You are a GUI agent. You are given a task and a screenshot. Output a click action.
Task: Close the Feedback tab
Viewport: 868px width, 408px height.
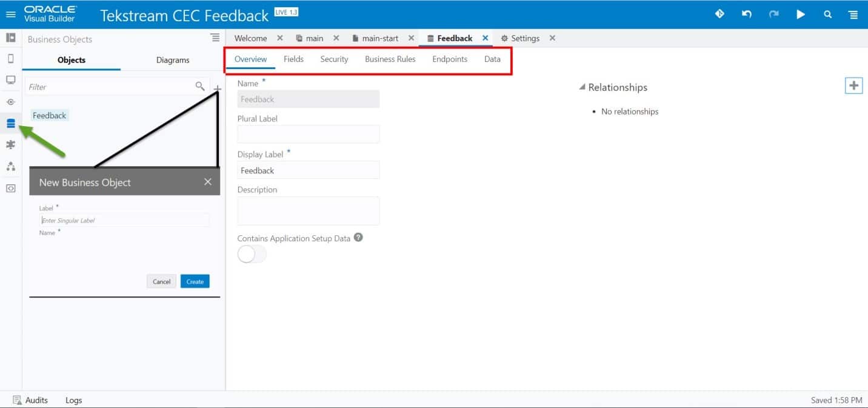(x=486, y=38)
